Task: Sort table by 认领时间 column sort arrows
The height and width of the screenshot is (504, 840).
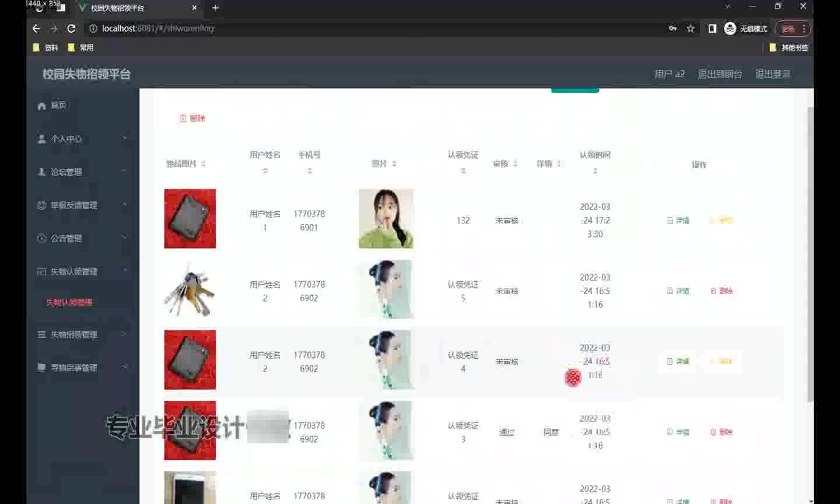Action: coord(595,171)
